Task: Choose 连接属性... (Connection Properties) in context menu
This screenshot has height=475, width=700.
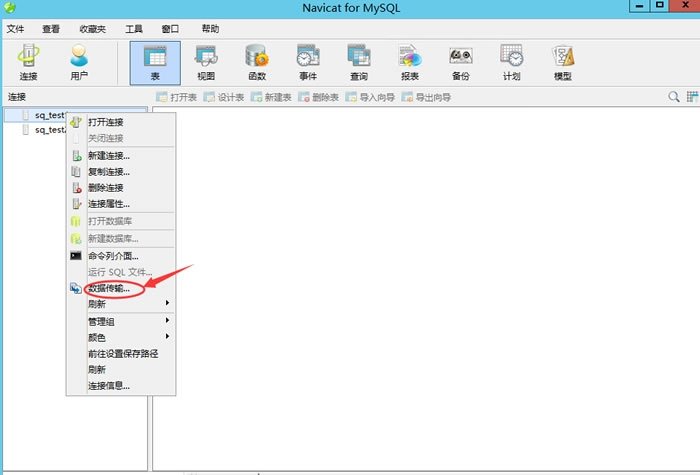Action: coord(121,204)
